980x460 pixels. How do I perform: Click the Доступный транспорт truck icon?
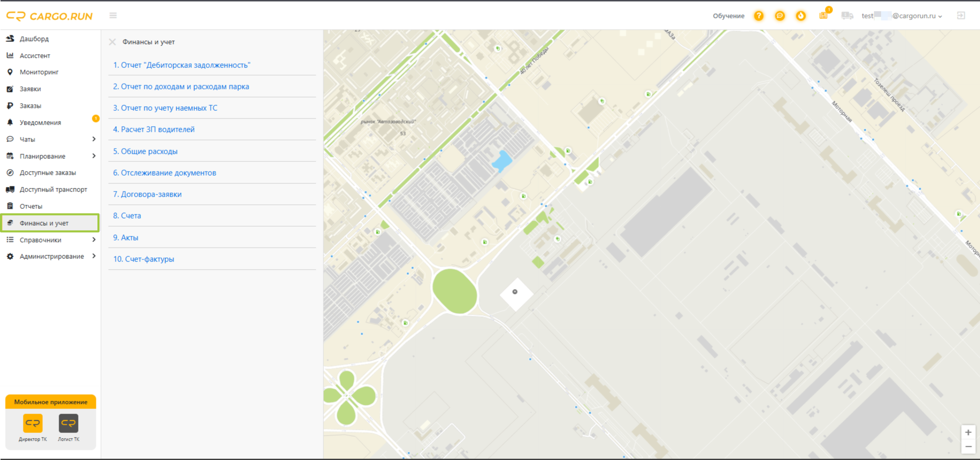[x=10, y=189]
